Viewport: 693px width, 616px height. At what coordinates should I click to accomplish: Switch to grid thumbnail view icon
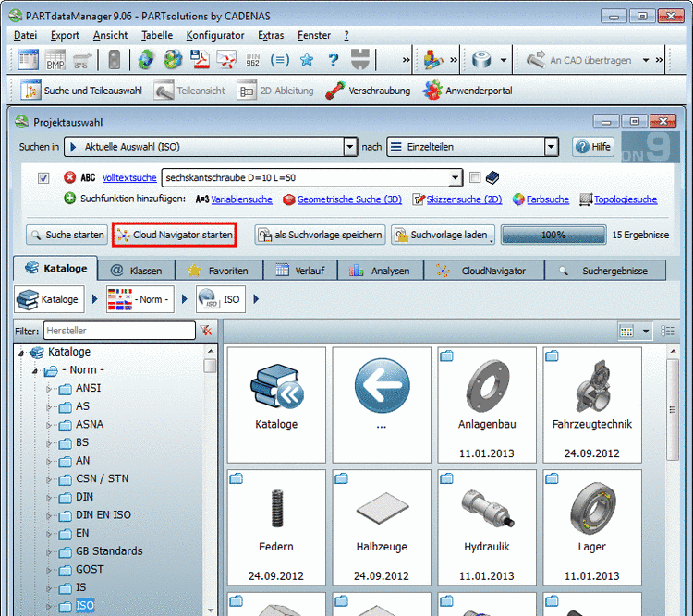pos(626,331)
